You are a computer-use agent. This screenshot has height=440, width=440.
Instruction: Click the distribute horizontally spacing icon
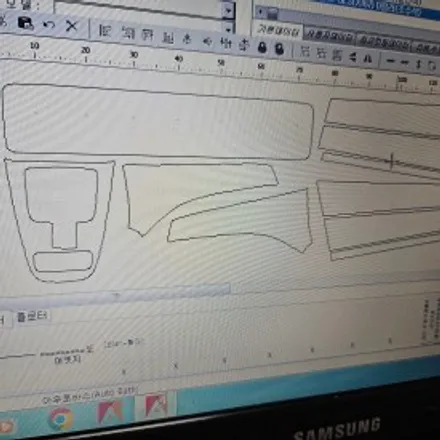click(226, 43)
